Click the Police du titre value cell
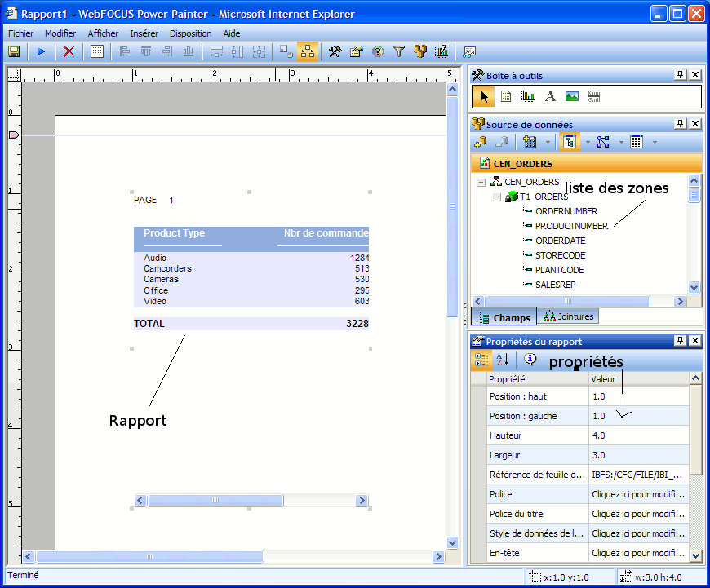This screenshot has width=710, height=588. click(638, 514)
